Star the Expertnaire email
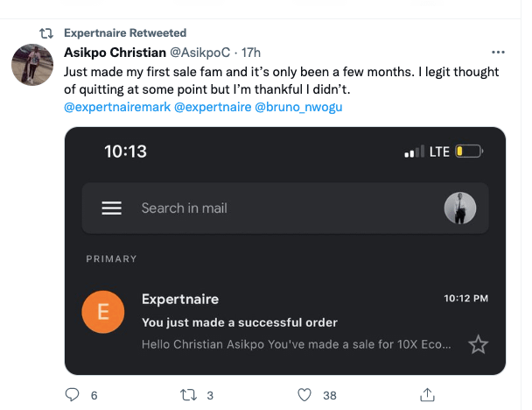 click(x=478, y=344)
